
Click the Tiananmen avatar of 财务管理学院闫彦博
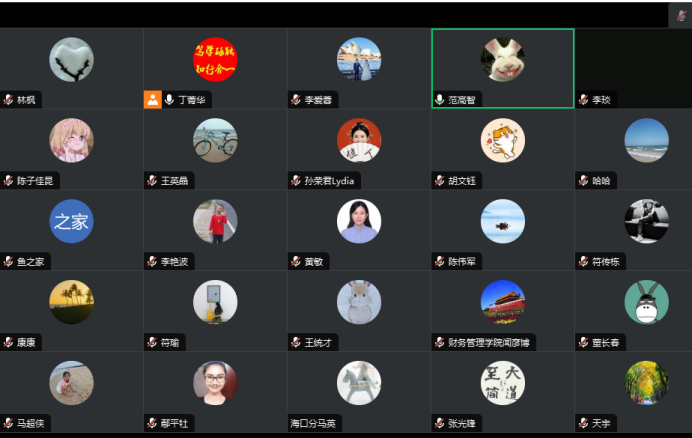click(503, 302)
